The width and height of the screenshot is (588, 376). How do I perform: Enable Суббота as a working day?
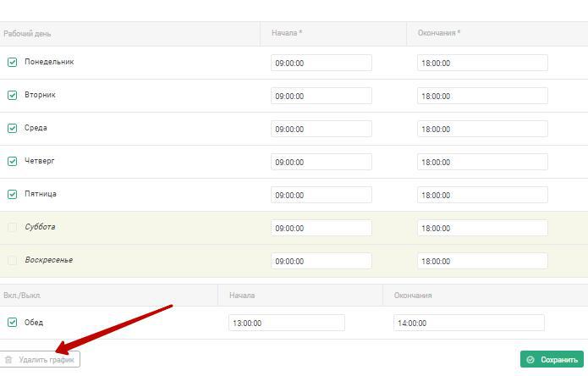[13, 227]
